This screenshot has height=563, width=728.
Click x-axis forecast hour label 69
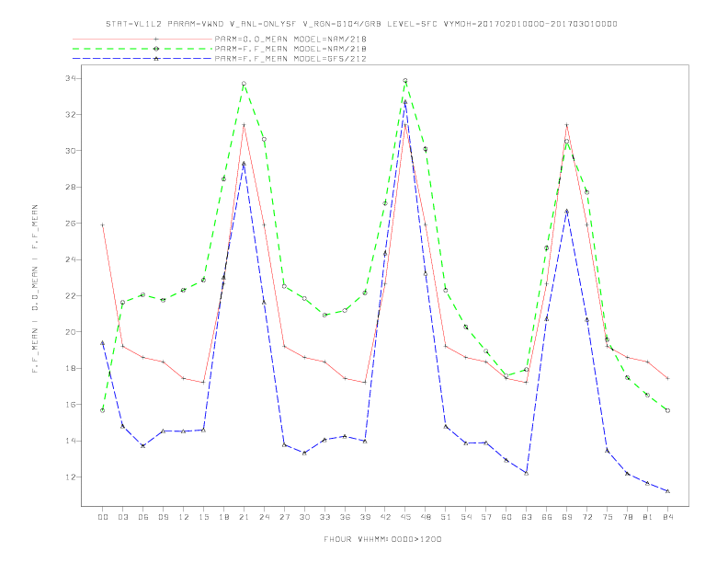point(567,517)
